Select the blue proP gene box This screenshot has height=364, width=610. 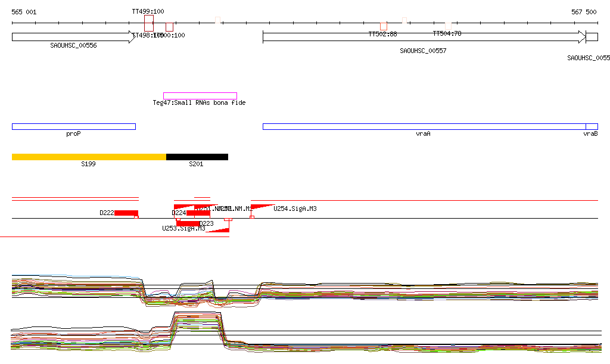point(74,126)
